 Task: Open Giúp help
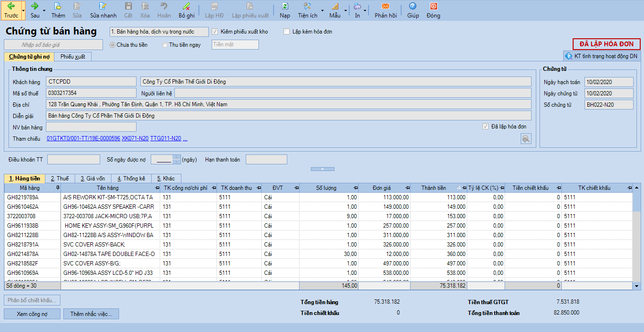click(413, 10)
